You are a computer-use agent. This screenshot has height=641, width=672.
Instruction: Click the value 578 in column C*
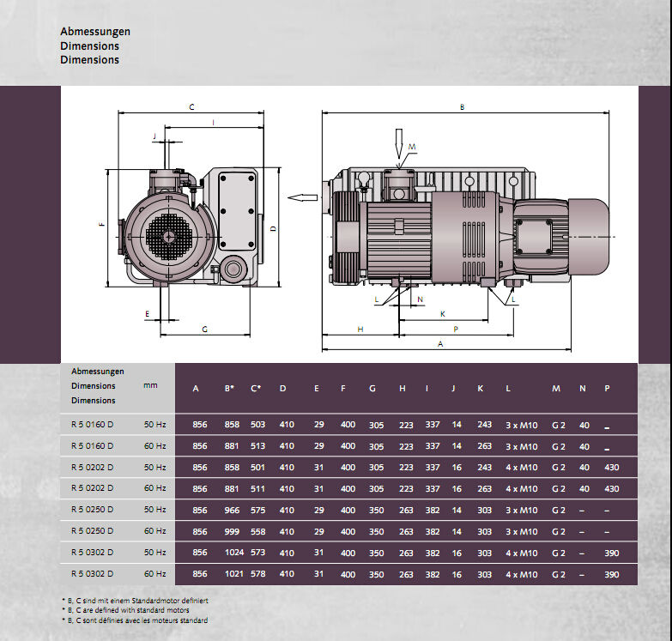(x=259, y=575)
